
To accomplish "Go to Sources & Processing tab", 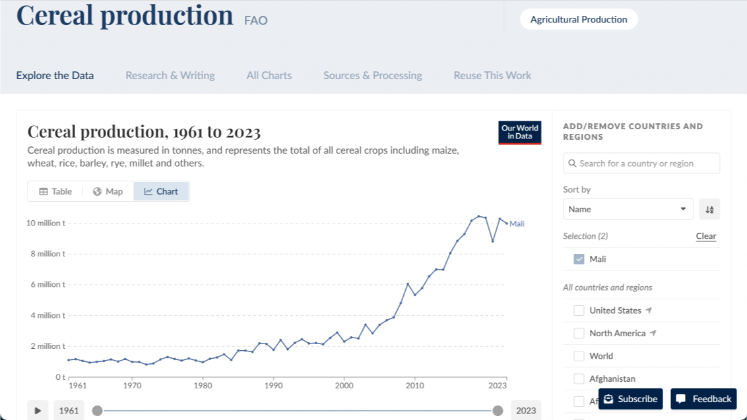I will 372,75.
